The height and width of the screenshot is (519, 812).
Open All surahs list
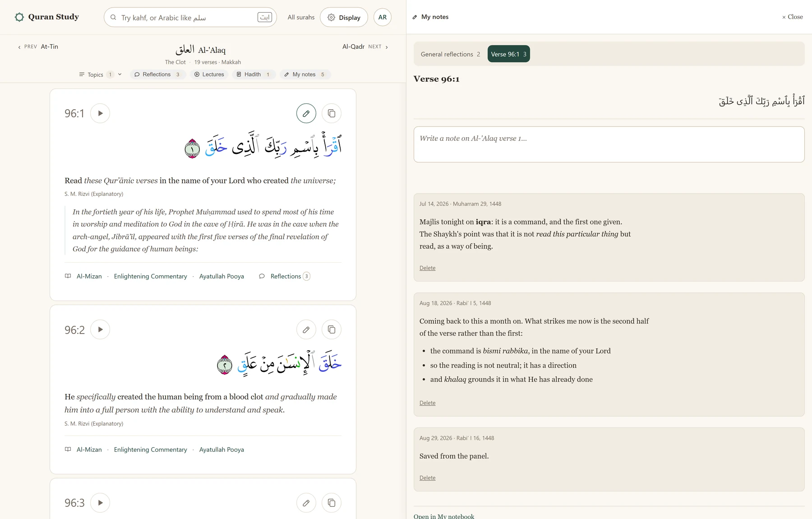[301, 17]
